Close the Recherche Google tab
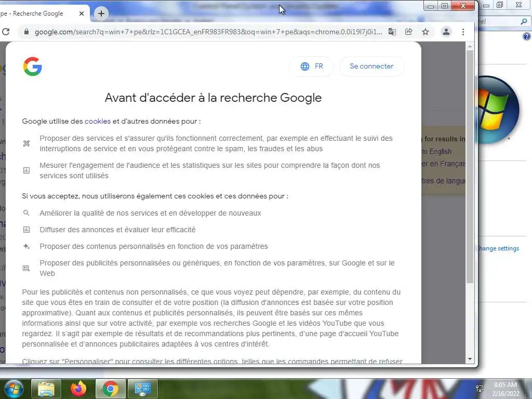Image resolution: width=532 pixels, height=399 pixels. 82,14
